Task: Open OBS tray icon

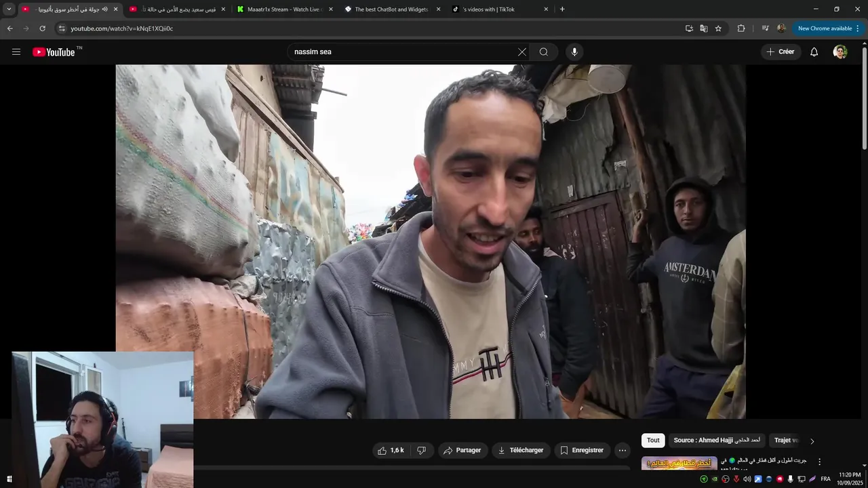Action: click(725, 479)
